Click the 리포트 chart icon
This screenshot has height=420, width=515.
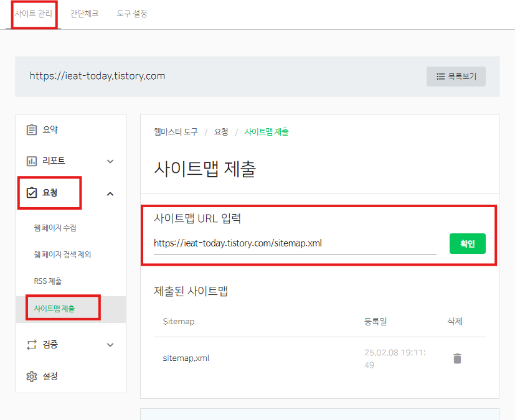[x=32, y=161]
